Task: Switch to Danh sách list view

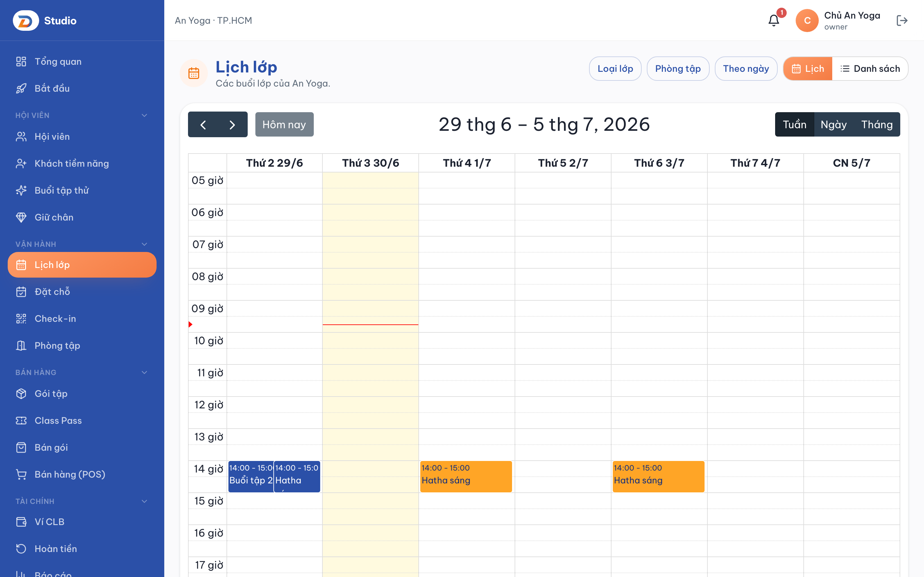Action: 870,69
